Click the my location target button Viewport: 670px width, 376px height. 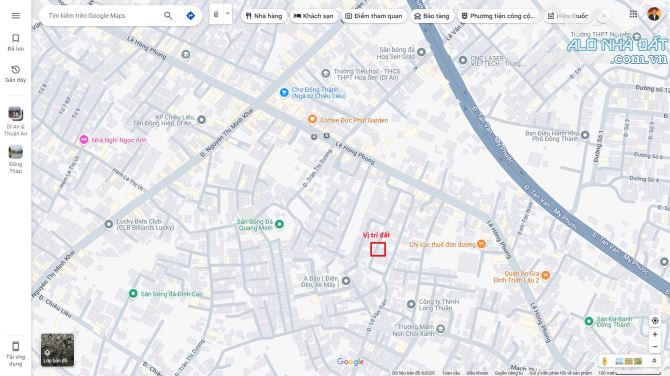tap(655, 320)
